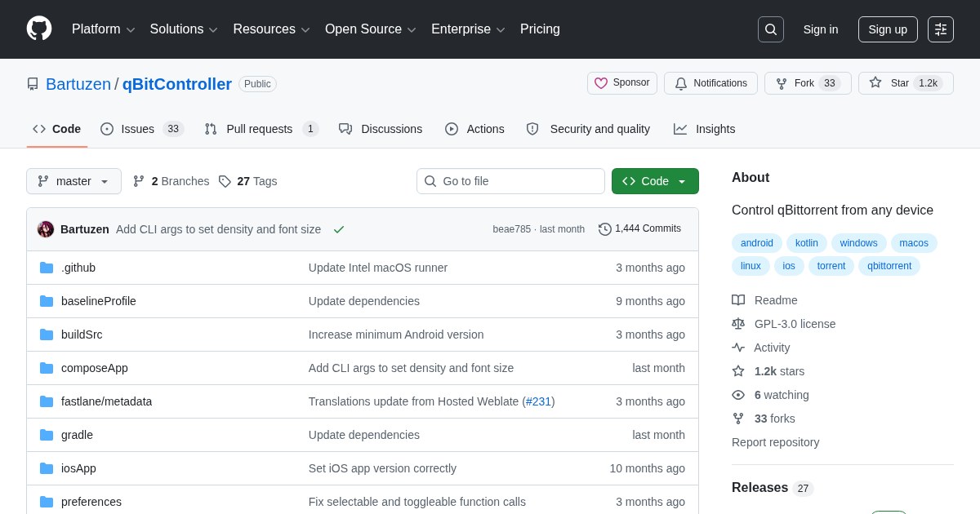Open the GitHub homepage logo
This screenshot has height=514, width=980.
pyautogui.click(x=39, y=29)
